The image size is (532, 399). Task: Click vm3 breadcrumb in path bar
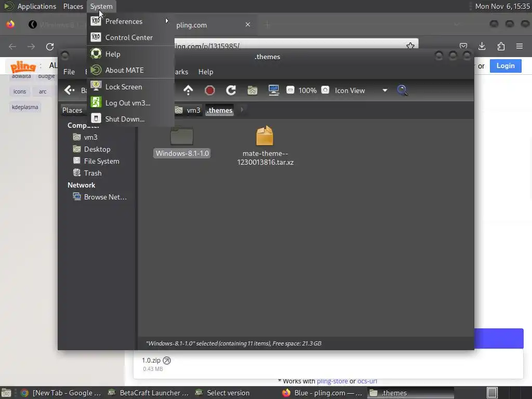coord(188,110)
